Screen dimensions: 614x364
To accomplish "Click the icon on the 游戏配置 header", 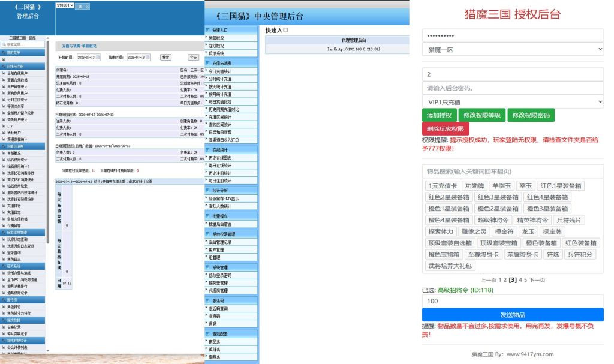I will [x=208, y=334].
